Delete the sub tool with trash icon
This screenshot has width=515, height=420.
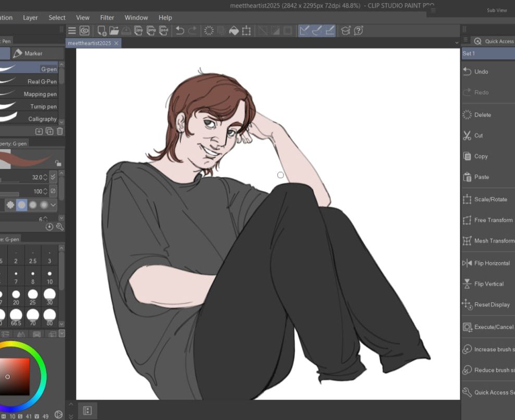tap(60, 131)
